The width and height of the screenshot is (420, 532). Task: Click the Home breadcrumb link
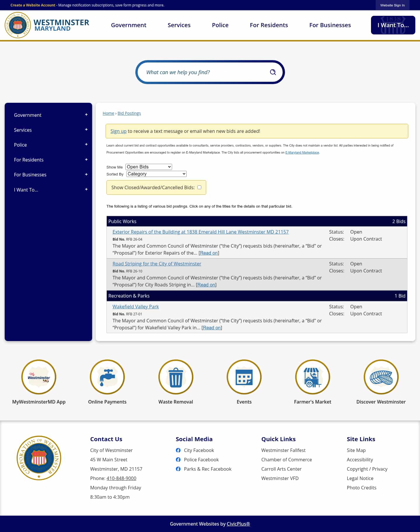pos(108,113)
